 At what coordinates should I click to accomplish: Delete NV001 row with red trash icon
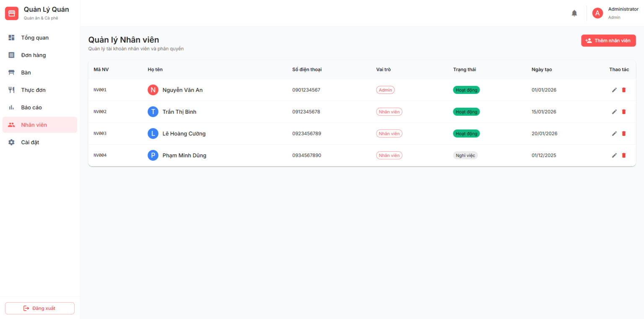point(623,90)
